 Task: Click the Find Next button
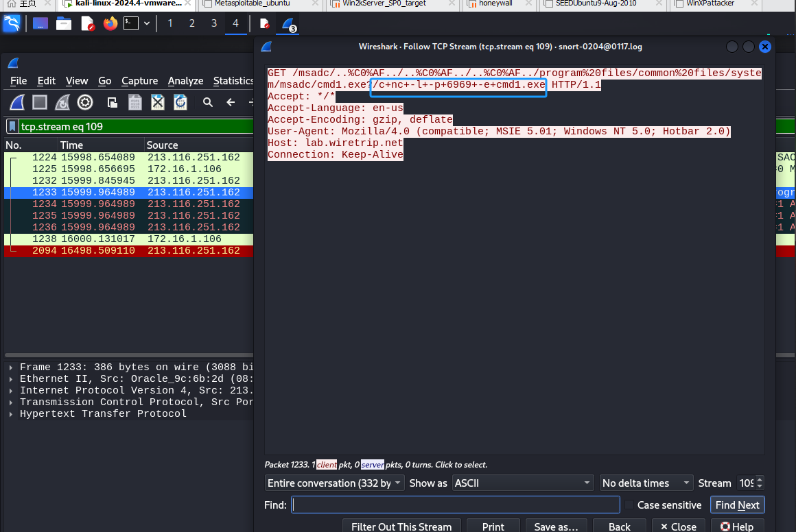tap(737, 505)
